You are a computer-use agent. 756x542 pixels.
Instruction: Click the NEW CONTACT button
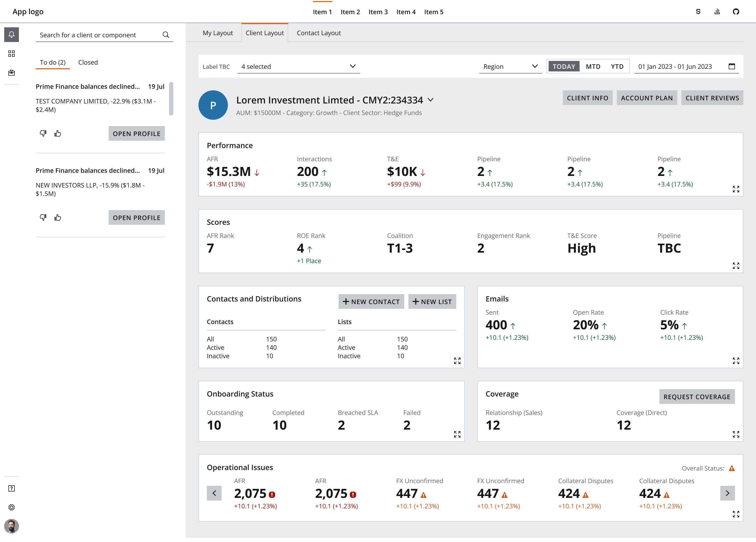(x=371, y=301)
